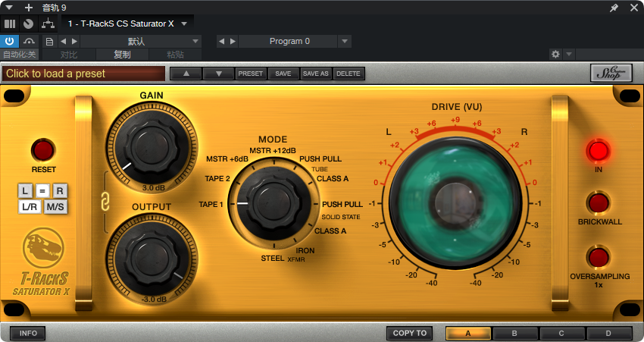The width and height of the screenshot is (644, 342).
Task: Click the DELETE preset button
Action: pos(349,74)
